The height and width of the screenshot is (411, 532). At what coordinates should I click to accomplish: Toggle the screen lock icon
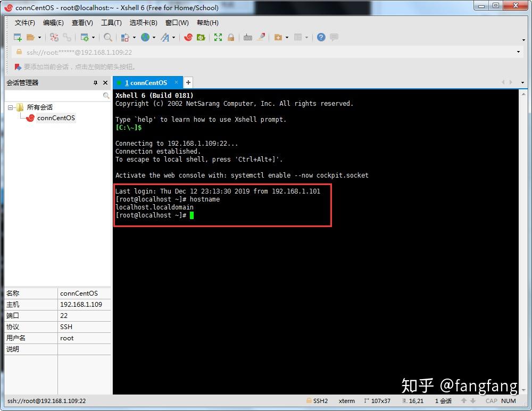(x=230, y=38)
